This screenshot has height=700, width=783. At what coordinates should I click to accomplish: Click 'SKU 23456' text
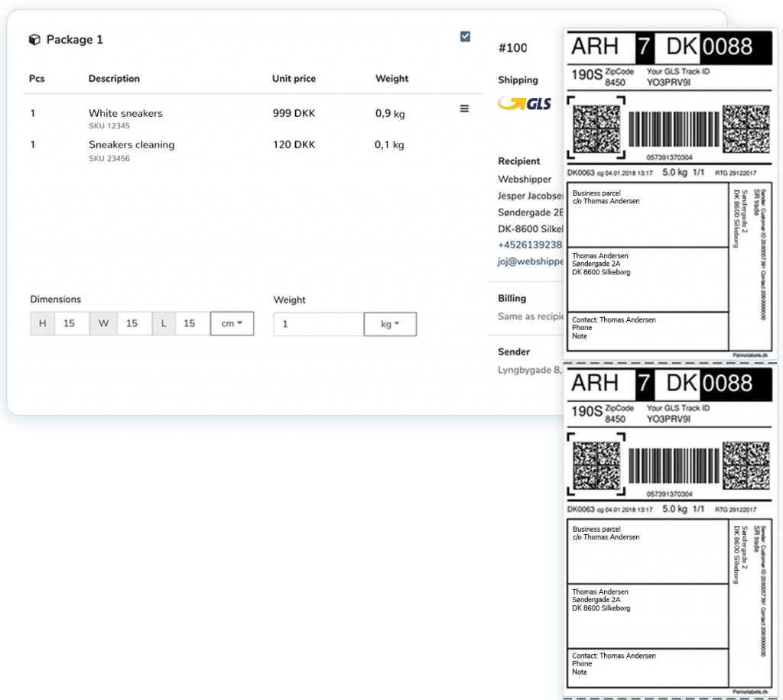(x=109, y=158)
